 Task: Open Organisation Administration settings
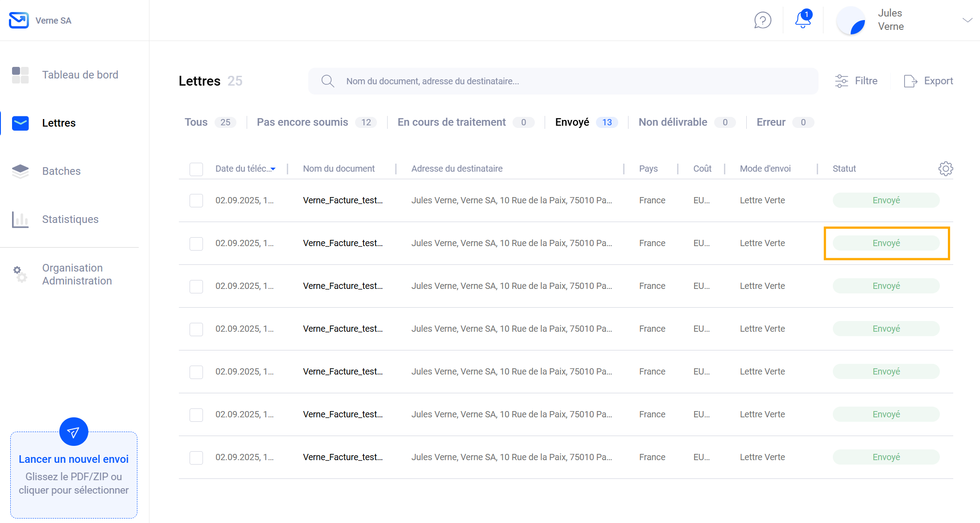[x=77, y=274]
